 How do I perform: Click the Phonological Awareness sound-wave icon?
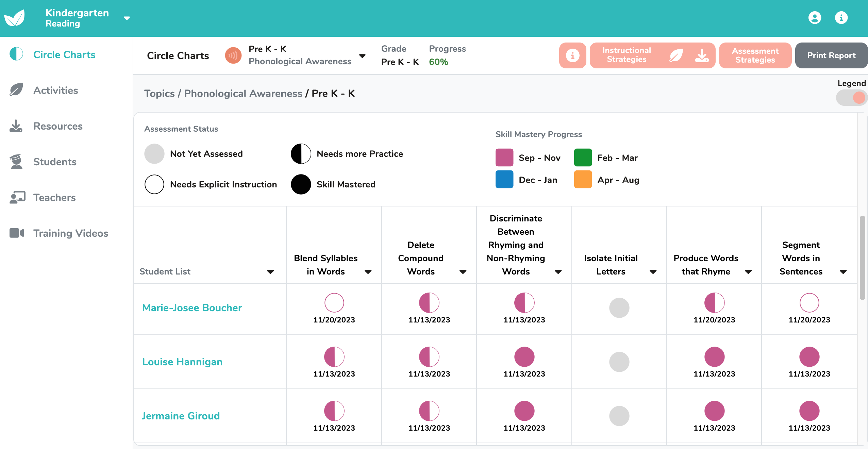233,55
